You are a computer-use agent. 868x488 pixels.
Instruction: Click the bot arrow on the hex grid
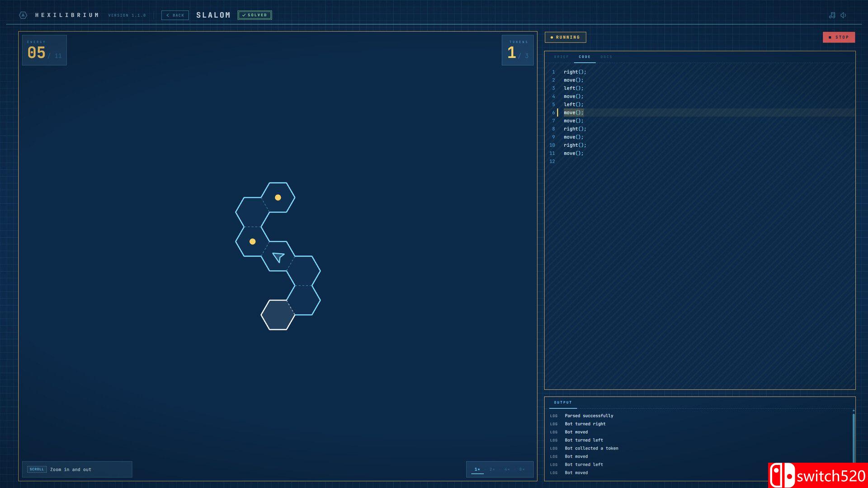(278, 257)
